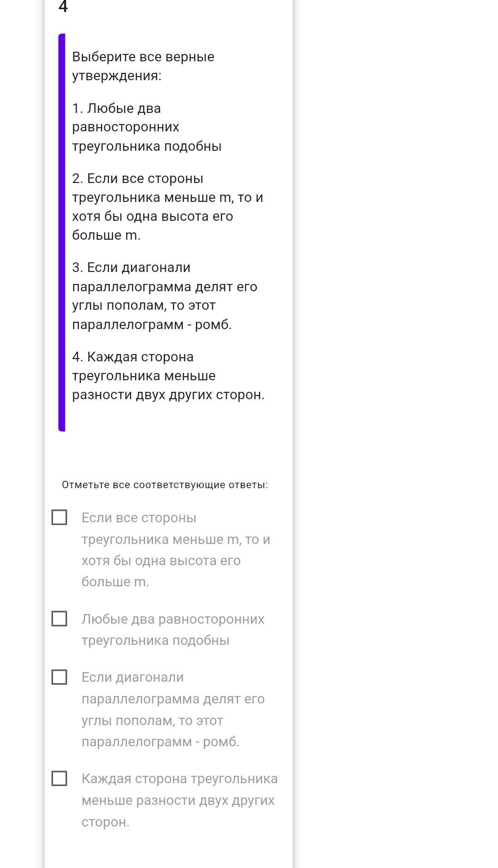Click the hint 'Отметьте все соответствующие ответы'
The width and height of the screenshot is (498, 868).
coord(165,484)
